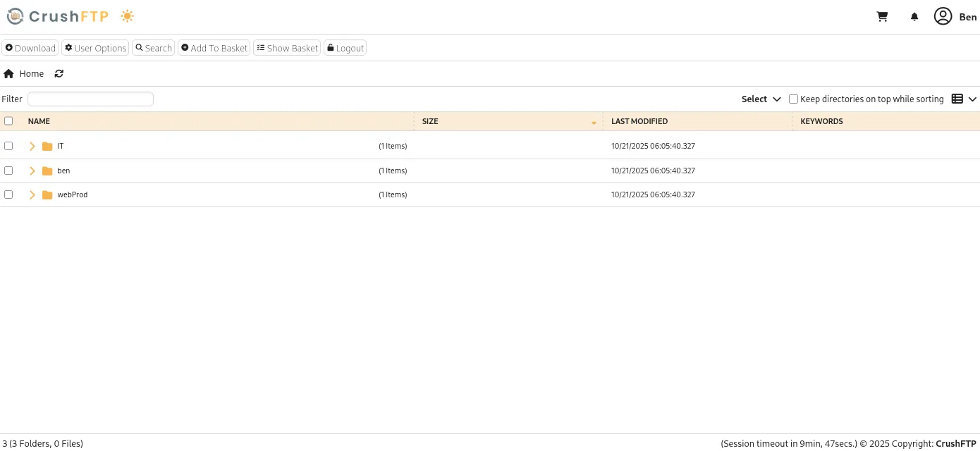Click the webProd folder icon
This screenshot has width=980, height=451.
click(x=47, y=194)
